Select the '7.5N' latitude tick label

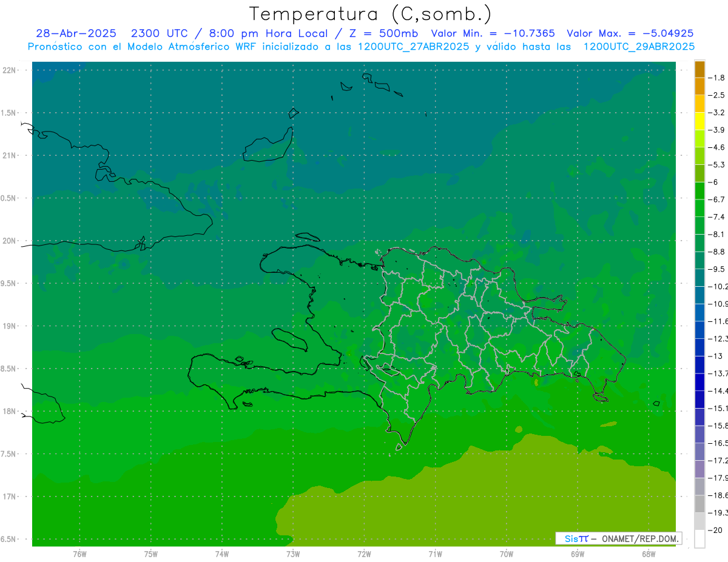click(9, 454)
